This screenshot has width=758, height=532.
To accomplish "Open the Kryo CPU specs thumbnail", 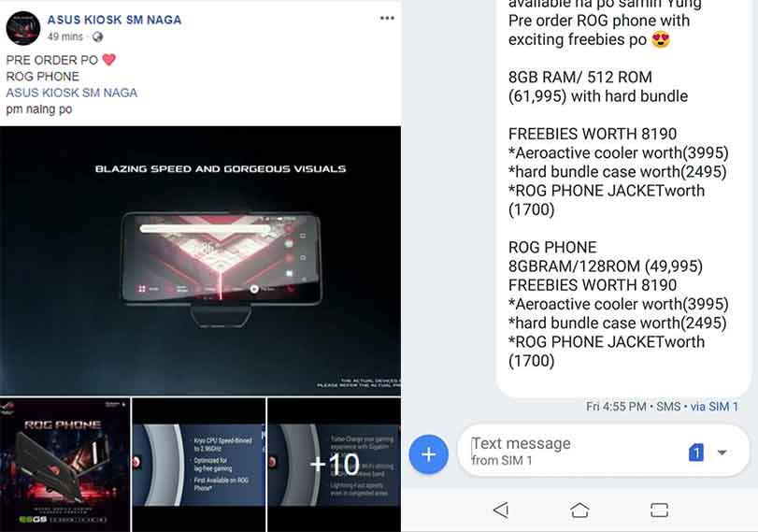I will click(x=199, y=465).
